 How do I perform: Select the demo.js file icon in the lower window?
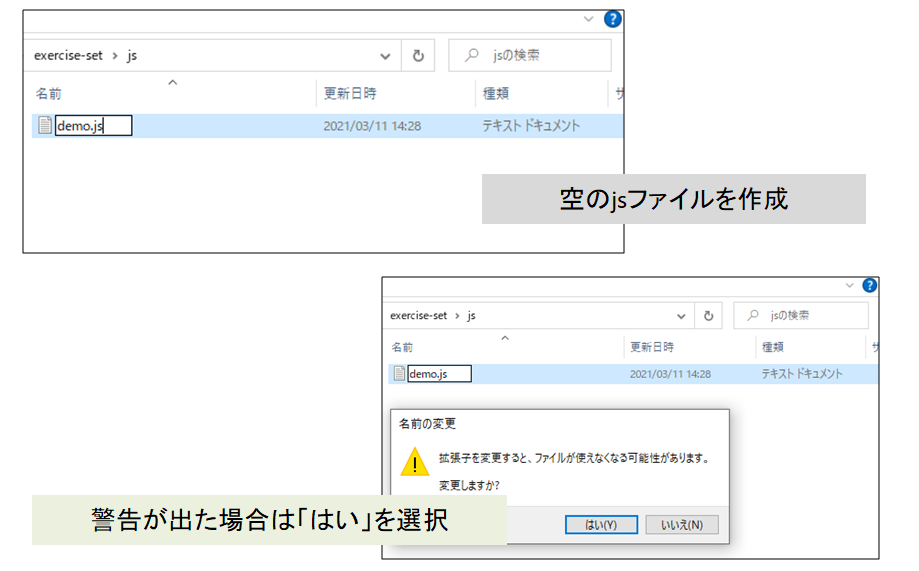click(x=399, y=373)
